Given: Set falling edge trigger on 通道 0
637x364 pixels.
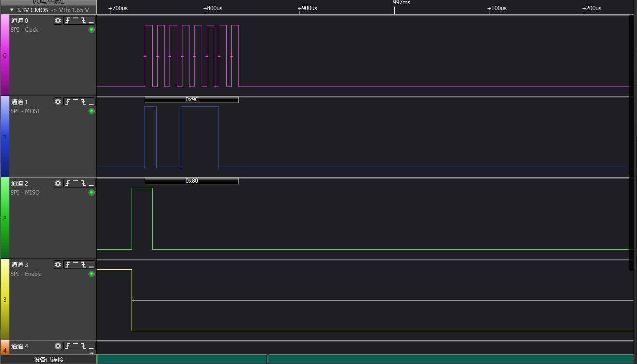Looking at the screenshot, I should [83, 20].
